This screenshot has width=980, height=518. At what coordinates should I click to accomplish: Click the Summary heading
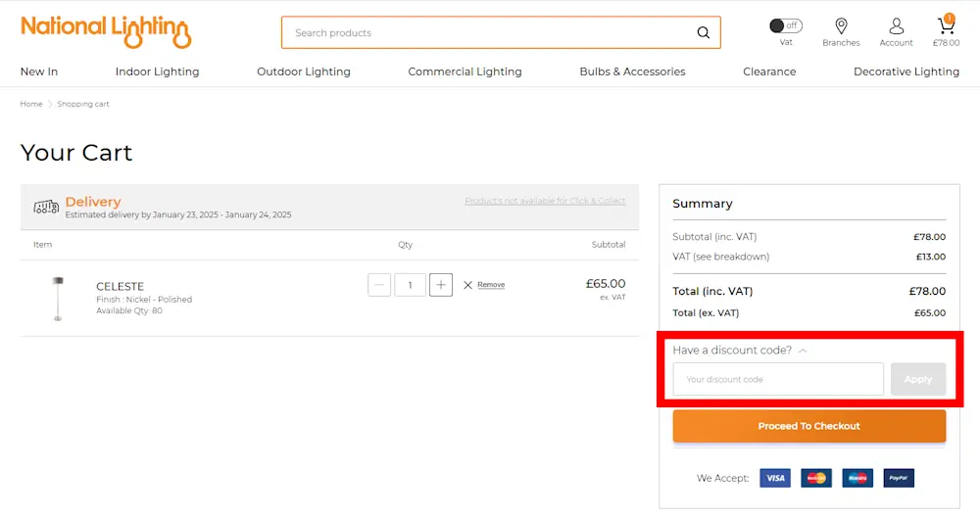click(703, 204)
